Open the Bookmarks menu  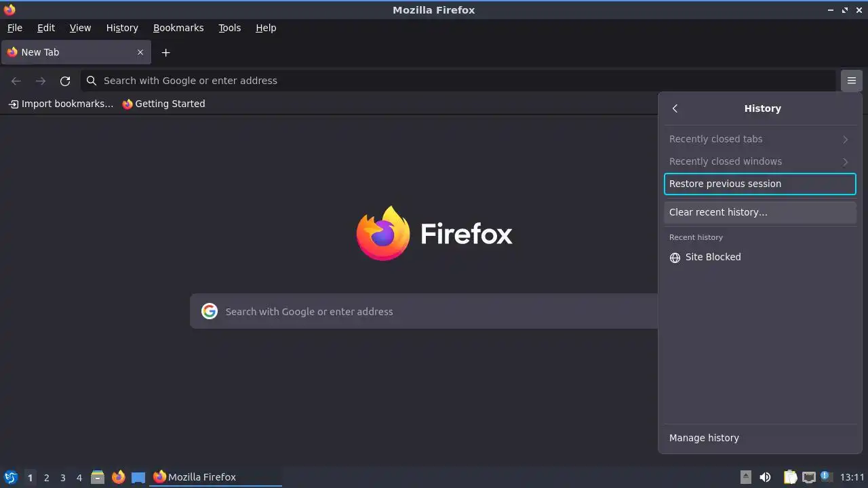(178, 28)
